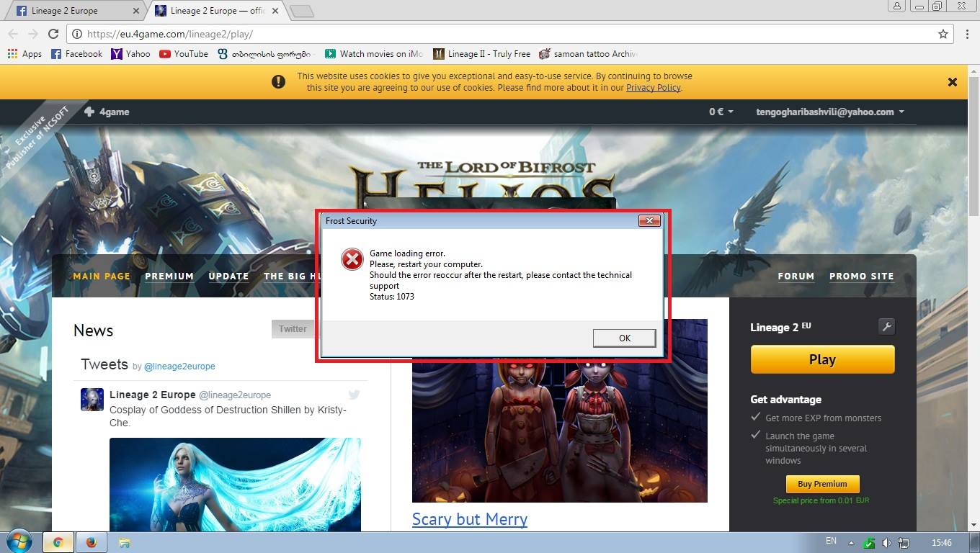
Task: Open the YouTube bookmark
Action: pos(184,54)
